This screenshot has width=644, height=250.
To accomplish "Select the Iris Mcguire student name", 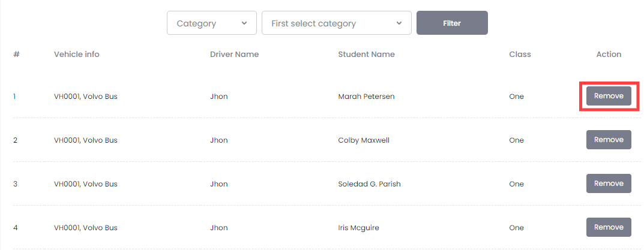I will tap(358, 228).
